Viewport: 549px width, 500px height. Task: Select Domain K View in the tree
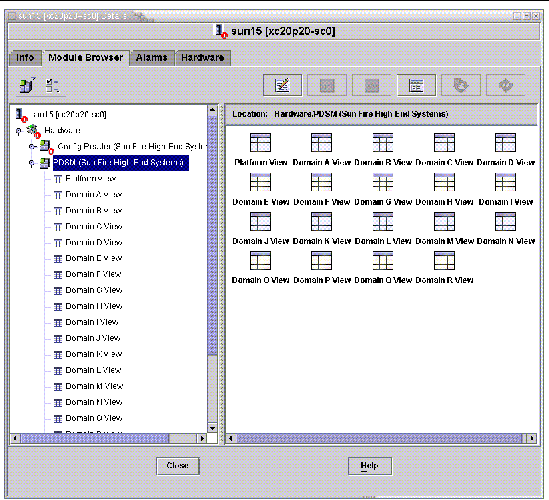coord(94,354)
